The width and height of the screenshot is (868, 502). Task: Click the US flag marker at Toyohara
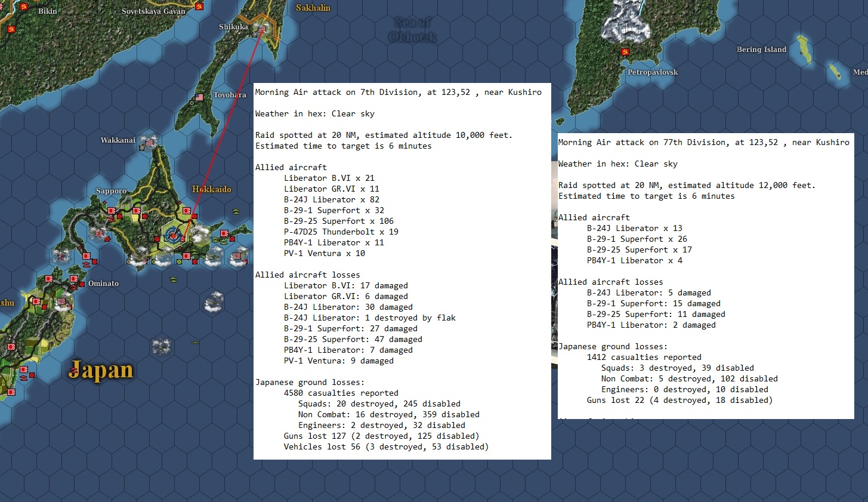tap(200, 97)
